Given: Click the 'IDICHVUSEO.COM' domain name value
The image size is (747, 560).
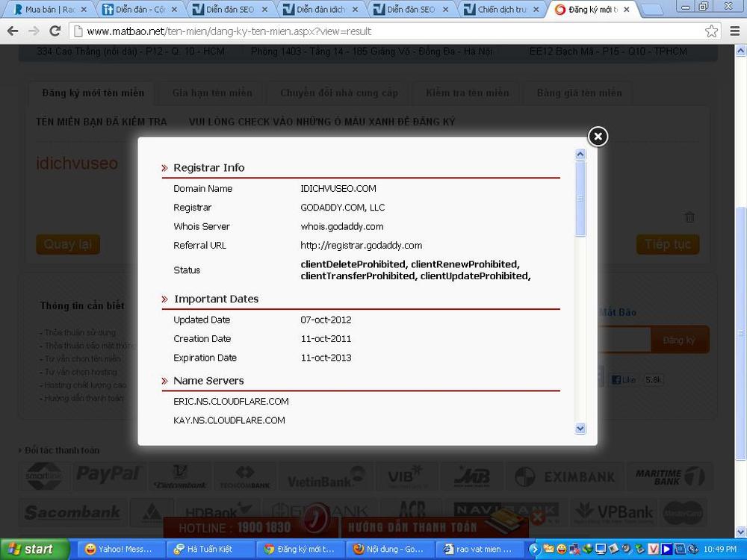Looking at the screenshot, I should click(x=338, y=189).
